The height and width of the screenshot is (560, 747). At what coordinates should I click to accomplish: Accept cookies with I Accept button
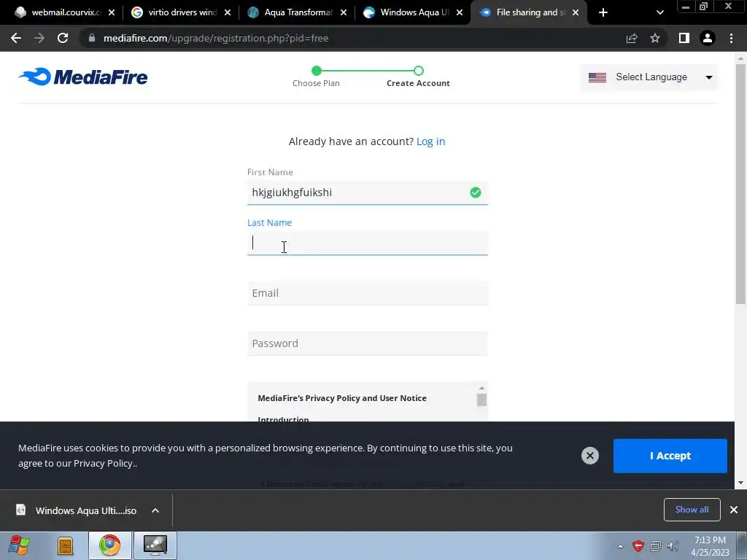pyautogui.click(x=670, y=456)
